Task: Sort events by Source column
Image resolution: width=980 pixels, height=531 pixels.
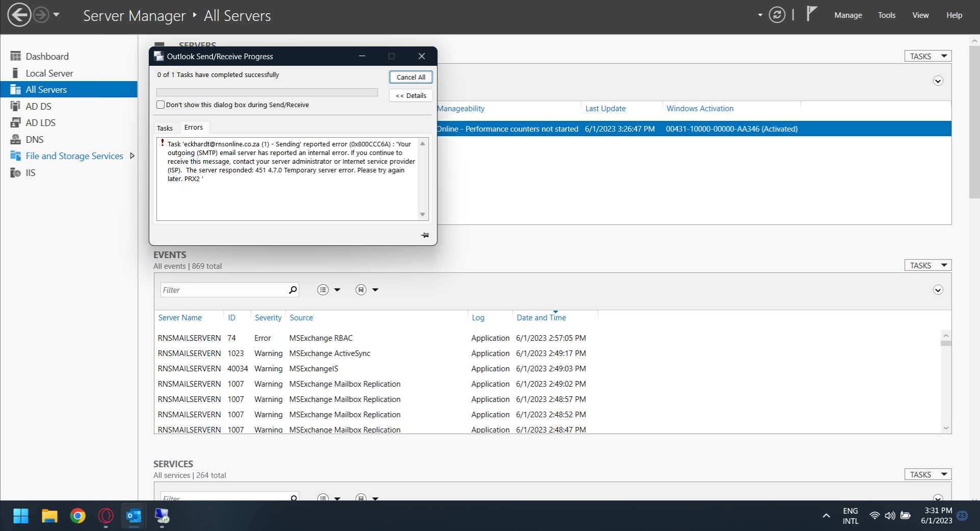Action: 301,317
